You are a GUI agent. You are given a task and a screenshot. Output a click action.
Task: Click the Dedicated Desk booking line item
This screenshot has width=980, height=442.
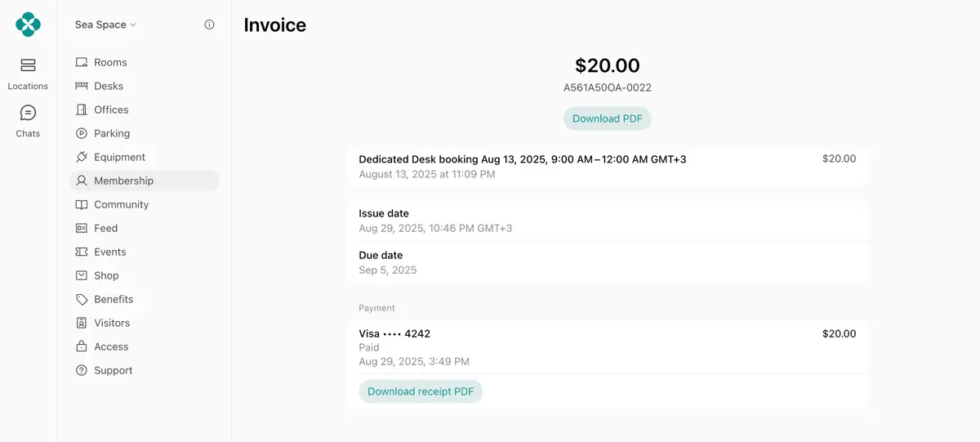click(x=608, y=167)
